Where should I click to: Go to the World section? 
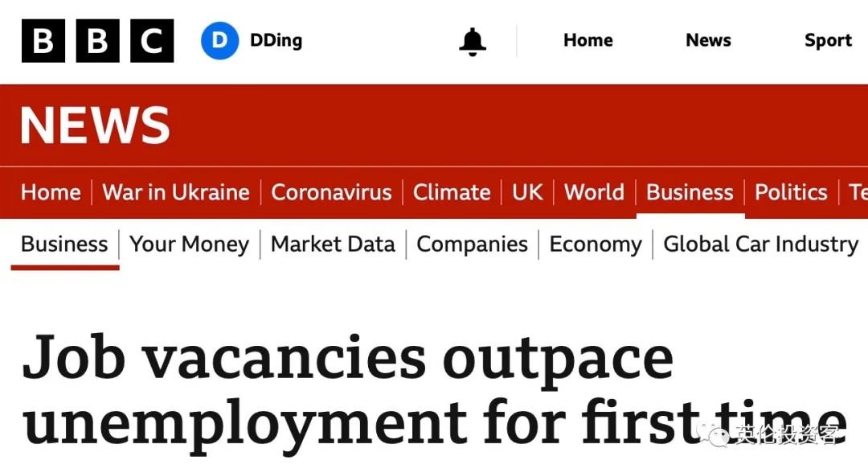click(595, 192)
